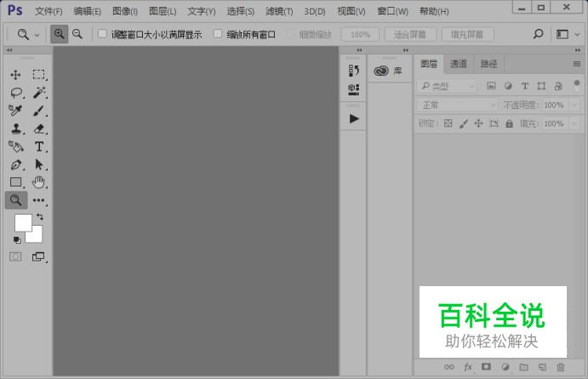Open the layer filter 类型 dropdown
588x379 pixels.
pos(447,86)
